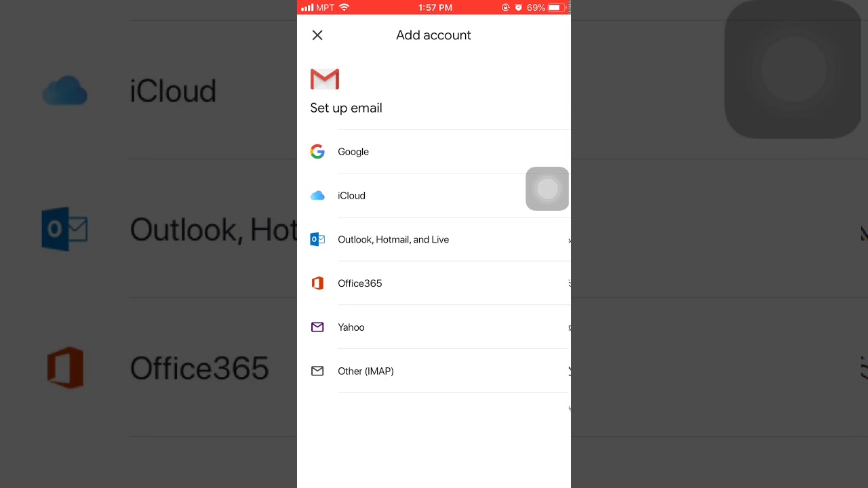Tap the blurred background iCloud icon
This screenshot has height=488, width=868.
65,91
